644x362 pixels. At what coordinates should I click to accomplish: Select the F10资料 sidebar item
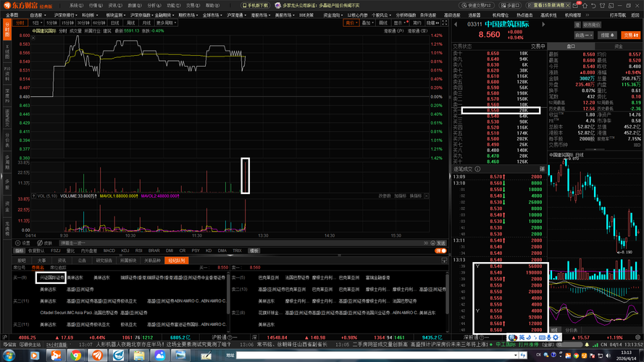7,74
